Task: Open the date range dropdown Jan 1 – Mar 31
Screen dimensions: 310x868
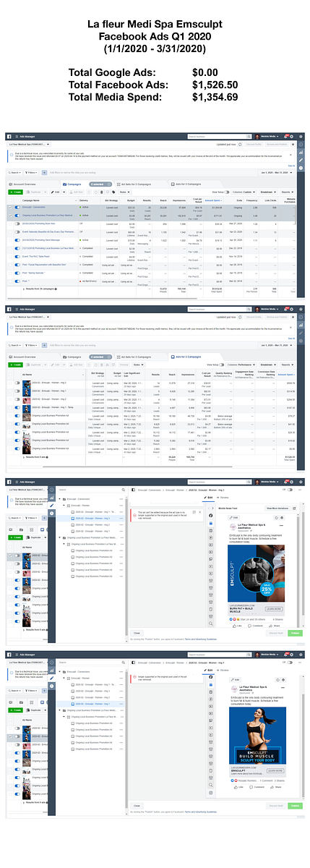Action: [276, 173]
